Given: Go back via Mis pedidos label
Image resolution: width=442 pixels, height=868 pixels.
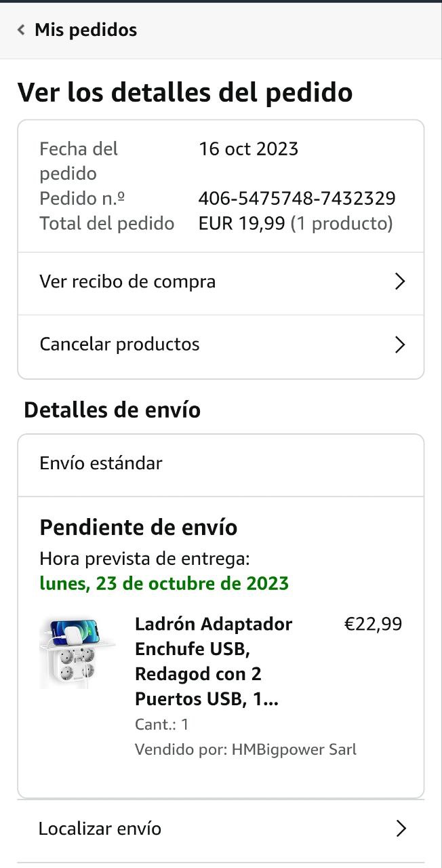Looking at the screenshot, I should [x=85, y=30].
